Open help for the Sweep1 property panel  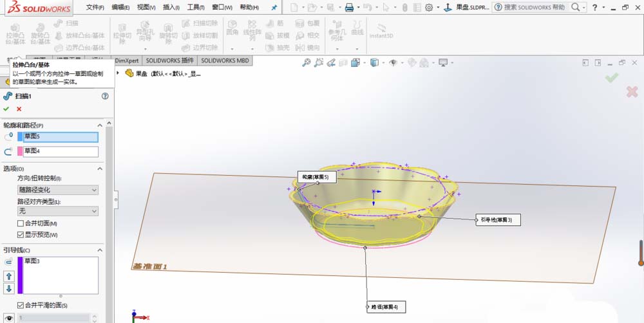tap(105, 96)
